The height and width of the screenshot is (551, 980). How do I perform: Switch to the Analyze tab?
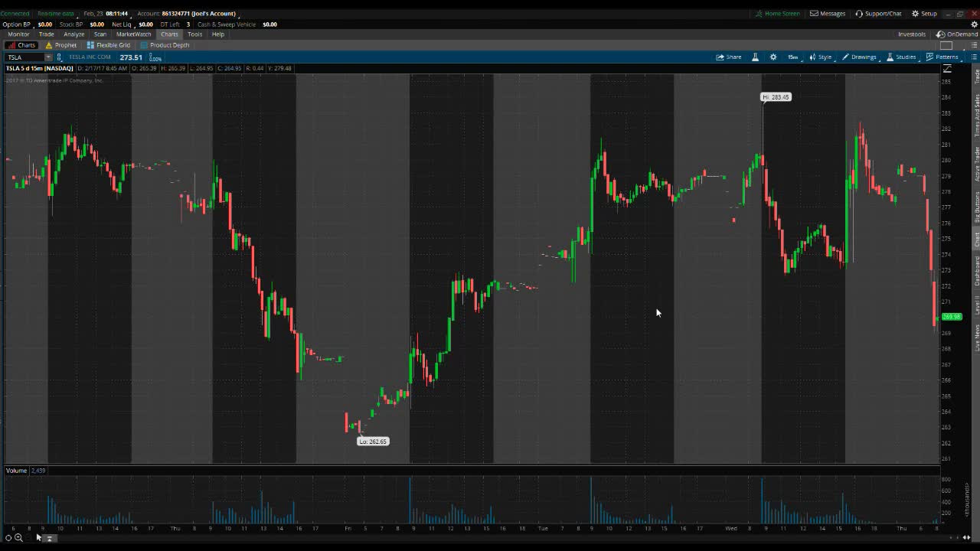click(x=74, y=34)
